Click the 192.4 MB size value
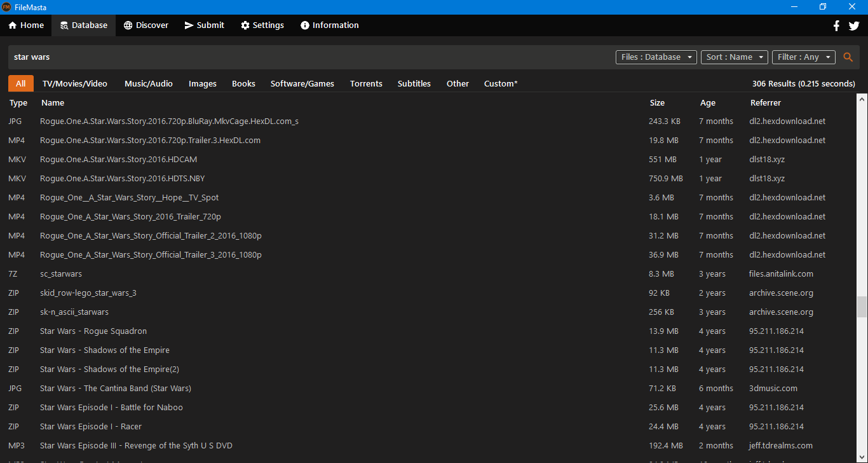The height and width of the screenshot is (463, 868). point(666,446)
